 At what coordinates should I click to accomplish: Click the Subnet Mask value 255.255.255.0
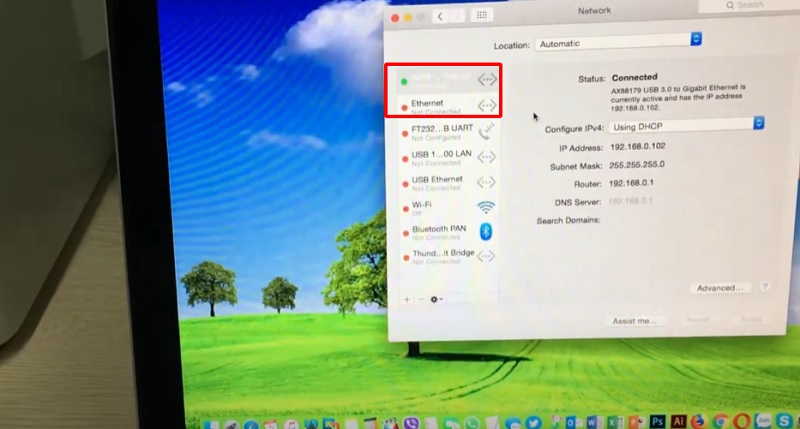pyautogui.click(x=637, y=165)
